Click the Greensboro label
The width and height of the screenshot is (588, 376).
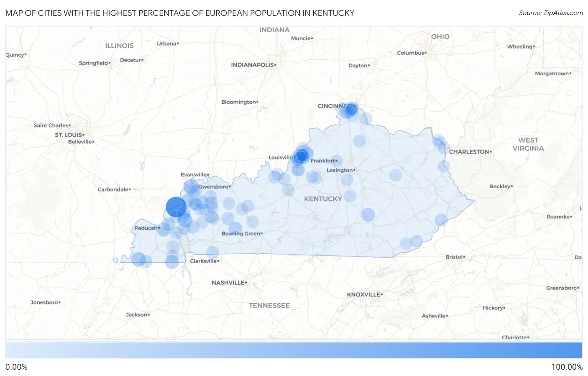(562, 288)
